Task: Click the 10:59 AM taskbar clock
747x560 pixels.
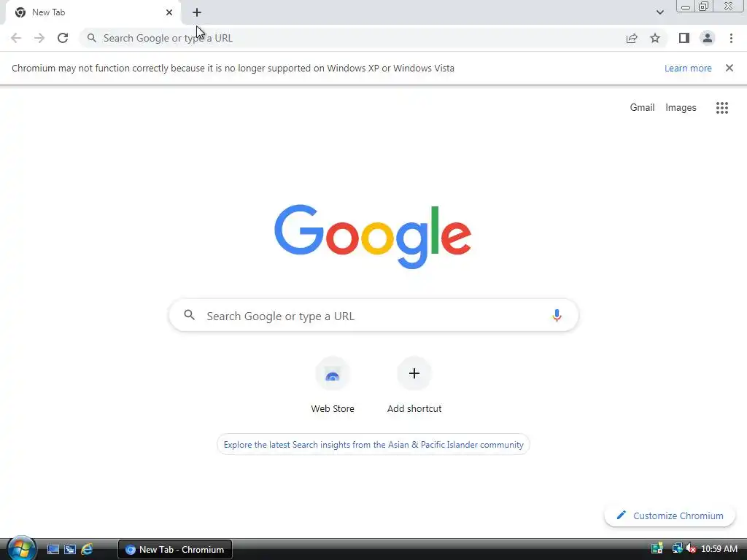Action: (719, 549)
